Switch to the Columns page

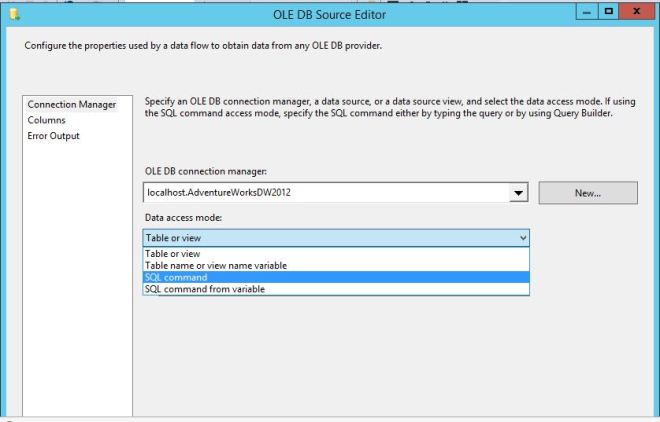(47, 120)
